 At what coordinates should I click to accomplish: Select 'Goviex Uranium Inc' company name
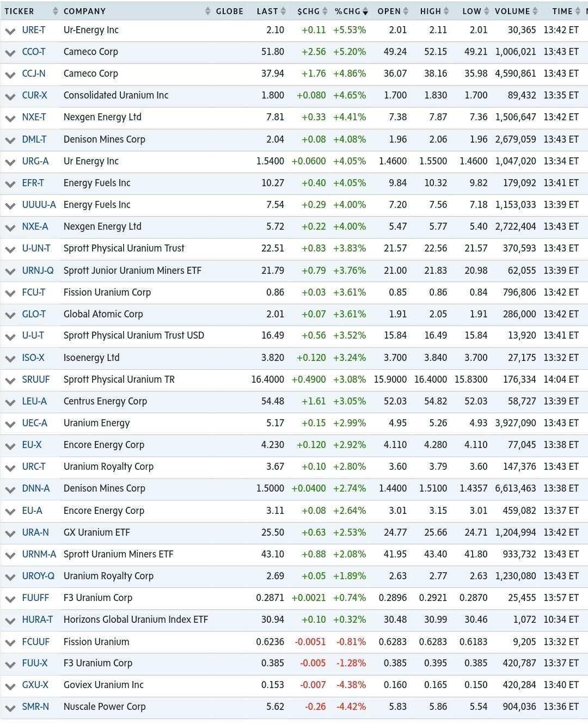[x=103, y=685]
